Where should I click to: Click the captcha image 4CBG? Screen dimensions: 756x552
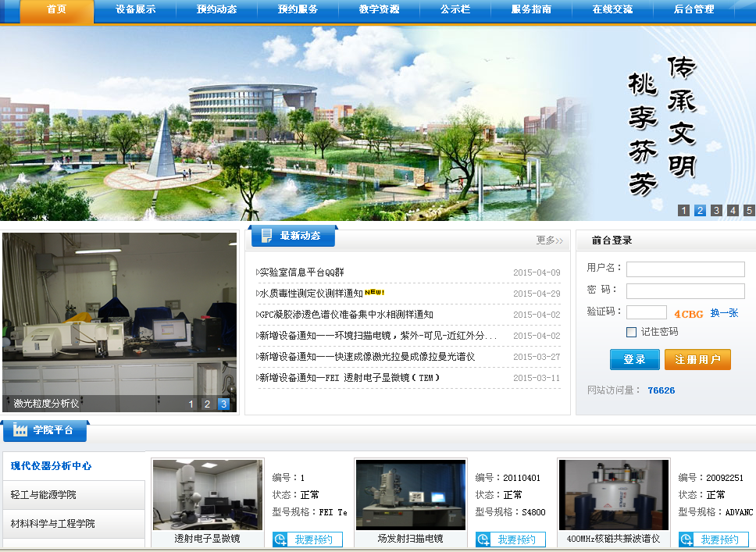point(688,314)
